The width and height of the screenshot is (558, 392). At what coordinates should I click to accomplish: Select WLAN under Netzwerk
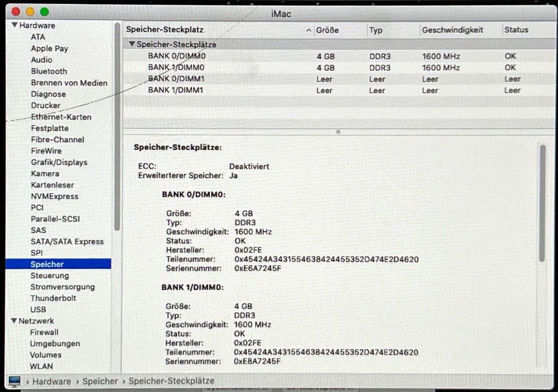(41, 366)
